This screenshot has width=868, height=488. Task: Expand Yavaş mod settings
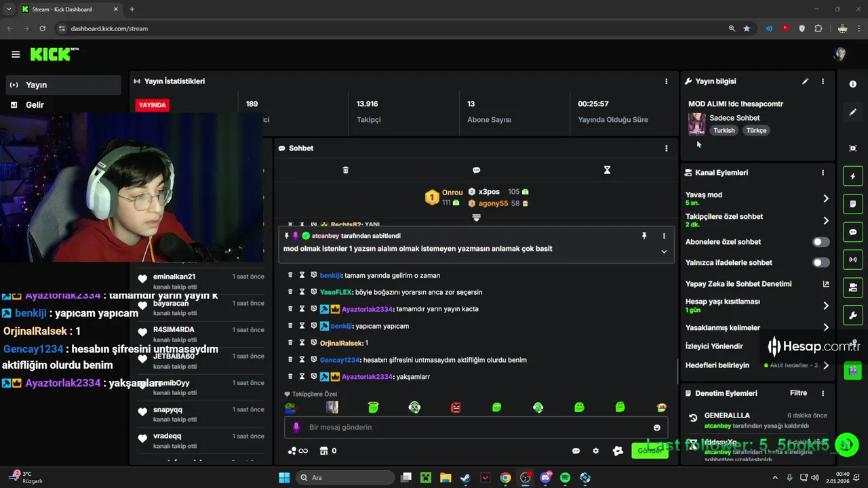coord(825,199)
